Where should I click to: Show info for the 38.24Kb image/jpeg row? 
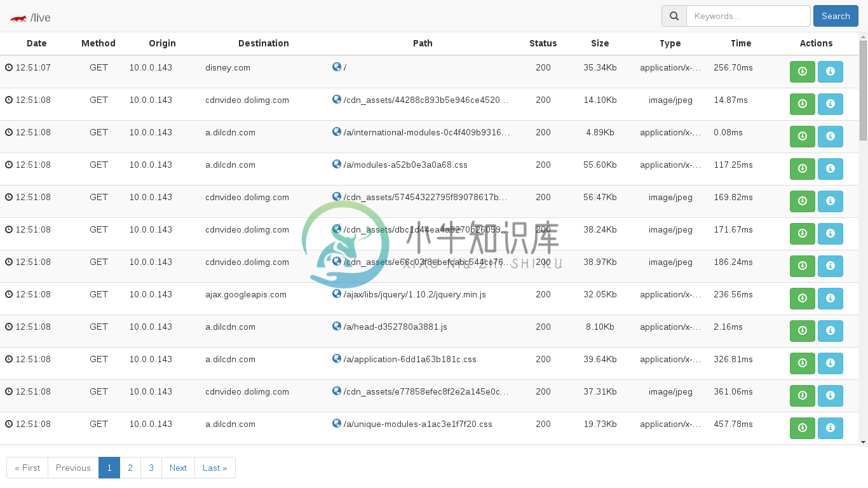[831, 234]
